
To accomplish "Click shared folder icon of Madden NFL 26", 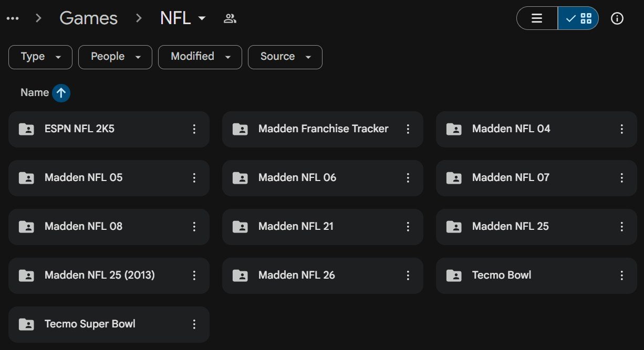I will 240,275.
